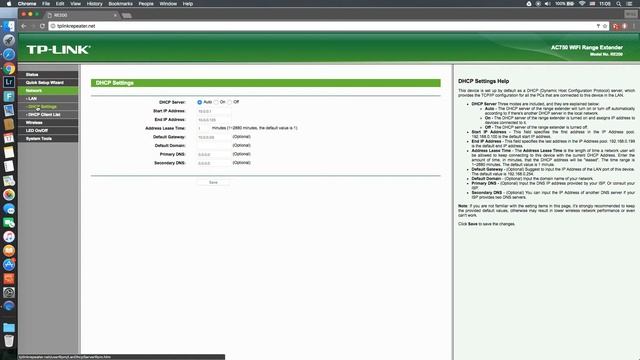Bookmark this page with the star icon
Screen dimensions: 640x360
pos(605,26)
